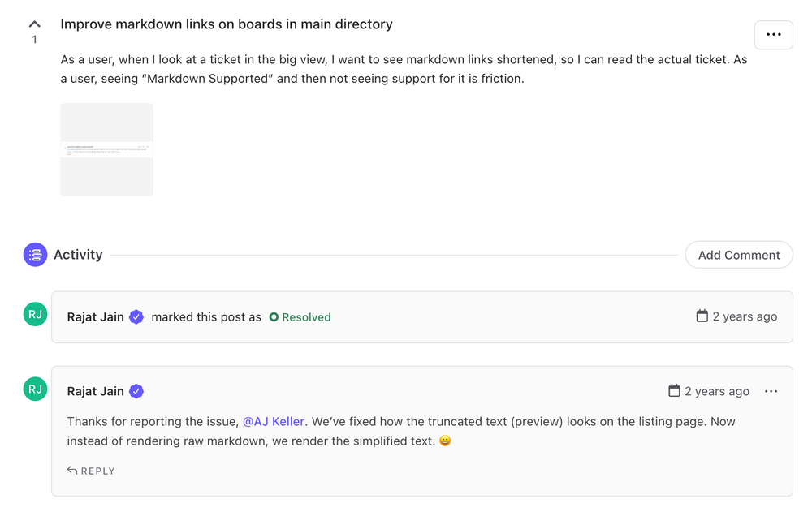Image resolution: width=812 pixels, height=512 pixels.
Task: Click the green Resolved status label
Action: click(300, 317)
